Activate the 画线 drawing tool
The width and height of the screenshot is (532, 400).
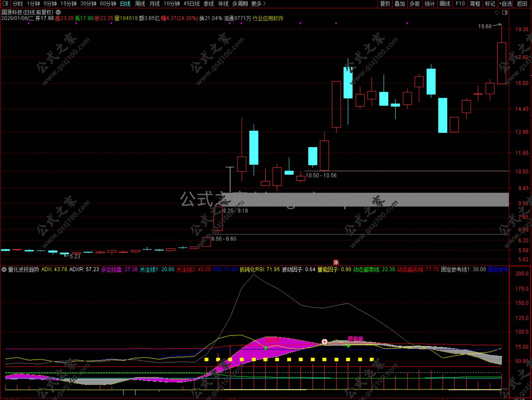pos(445,4)
